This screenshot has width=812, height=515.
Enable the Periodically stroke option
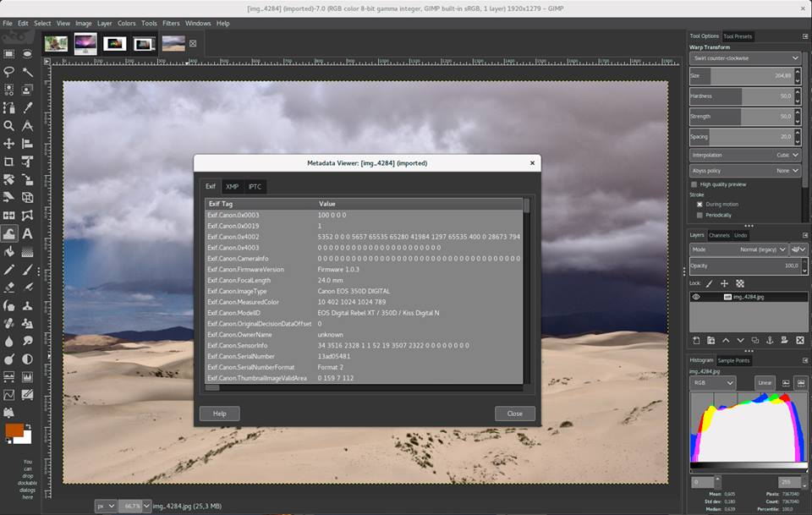(700, 214)
